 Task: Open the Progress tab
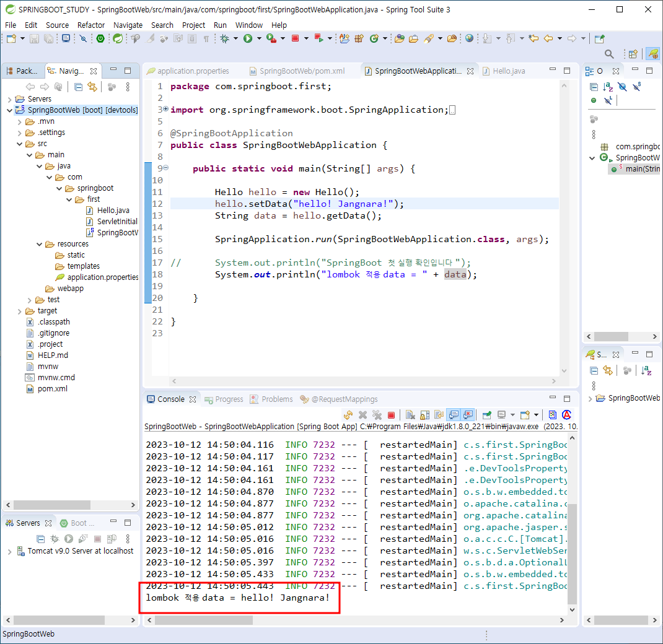[224, 399]
